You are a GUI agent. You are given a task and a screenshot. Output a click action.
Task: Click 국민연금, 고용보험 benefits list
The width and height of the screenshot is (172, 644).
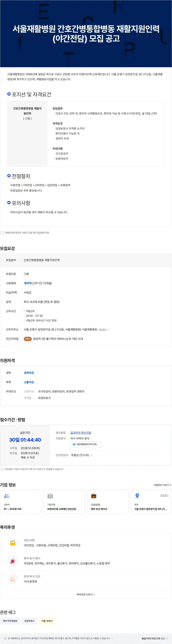52,545
